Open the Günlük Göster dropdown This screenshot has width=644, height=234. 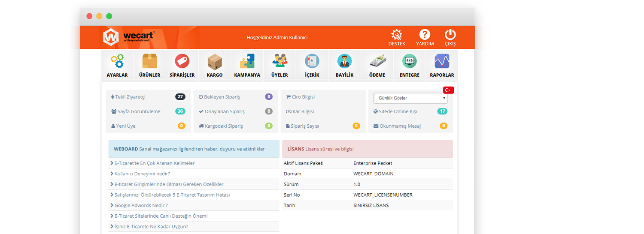pyautogui.click(x=410, y=98)
